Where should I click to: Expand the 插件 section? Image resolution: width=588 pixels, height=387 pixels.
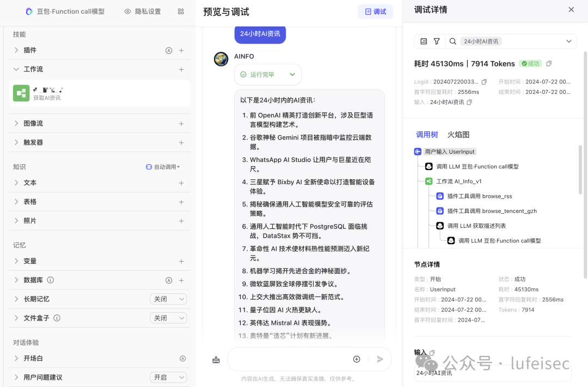click(16, 50)
